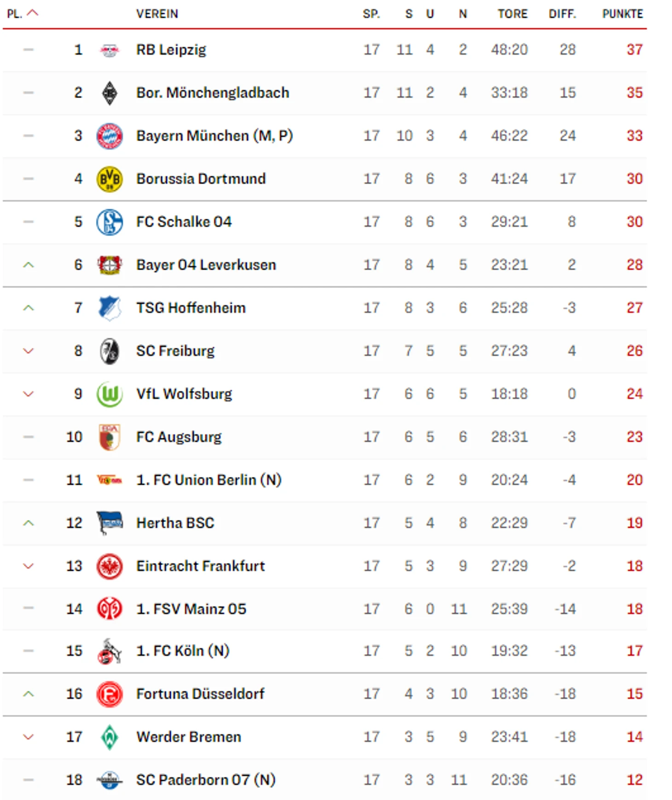Click the Bayern München crest icon
672x800 pixels.
pos(110,136)
